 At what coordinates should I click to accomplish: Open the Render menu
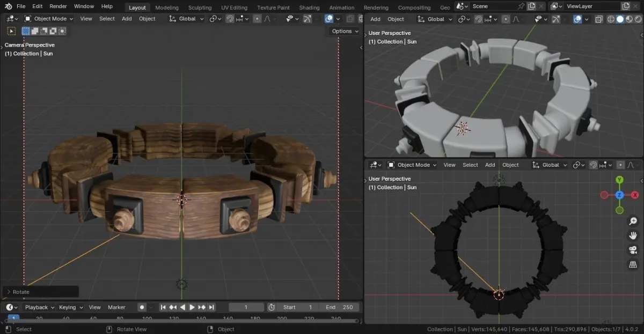point(58,6)
